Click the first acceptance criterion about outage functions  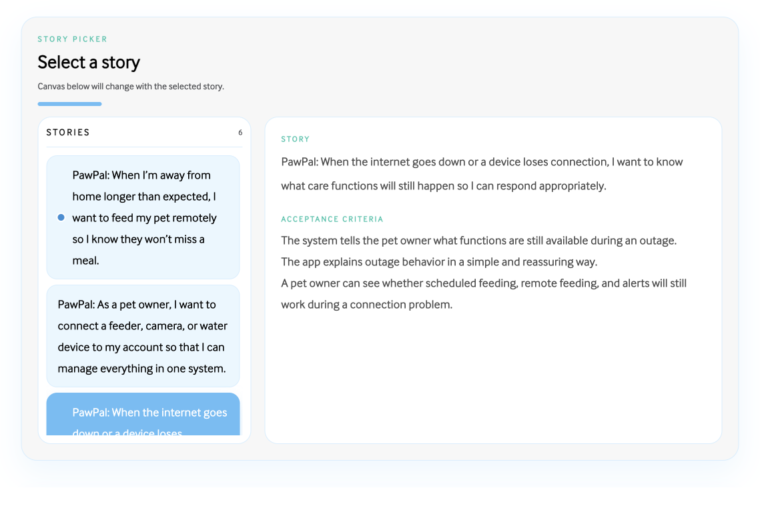479,241
